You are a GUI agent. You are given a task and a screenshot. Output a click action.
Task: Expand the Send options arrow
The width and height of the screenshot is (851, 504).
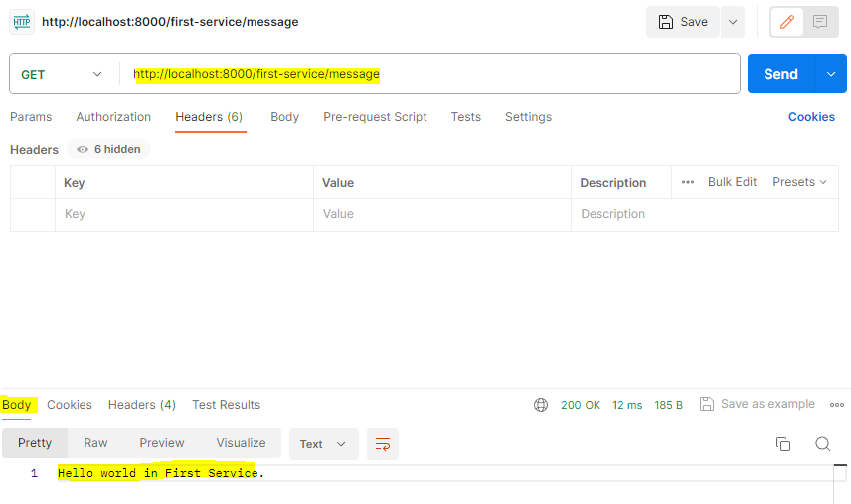tap(831, 74)
